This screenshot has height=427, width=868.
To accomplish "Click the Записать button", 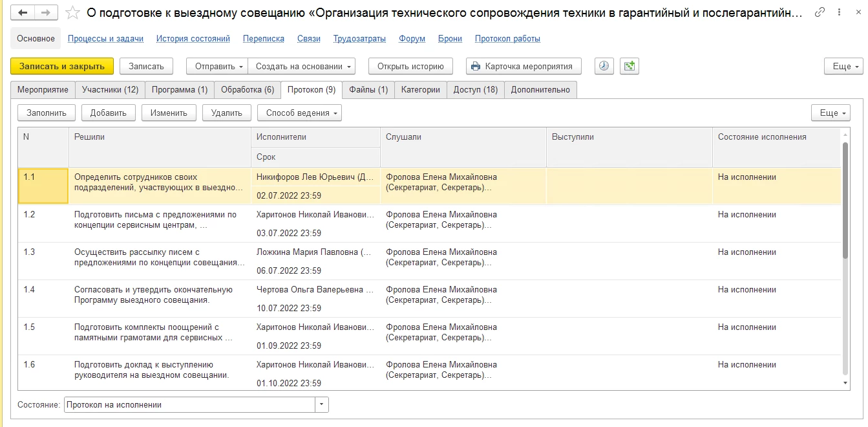I will (146, 66).
